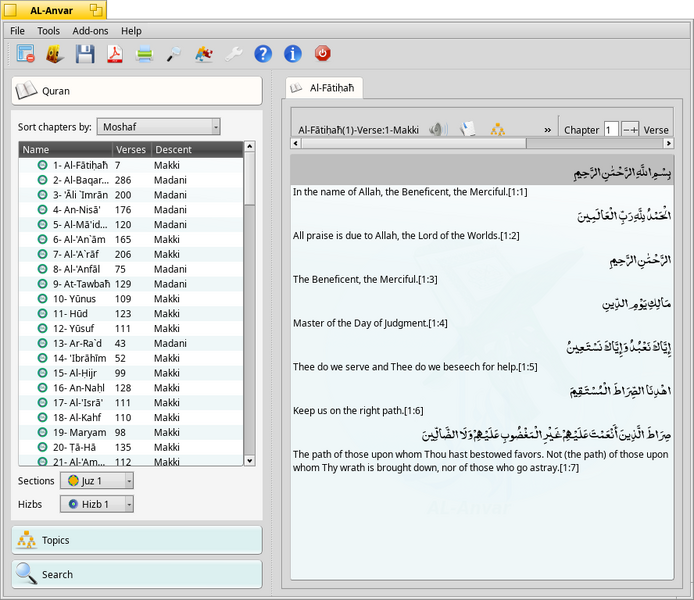Viewport: 694px width, 600px height.
Task: Open the Sort chapters by Moshaf dropdown
Action: click(158, 127)
